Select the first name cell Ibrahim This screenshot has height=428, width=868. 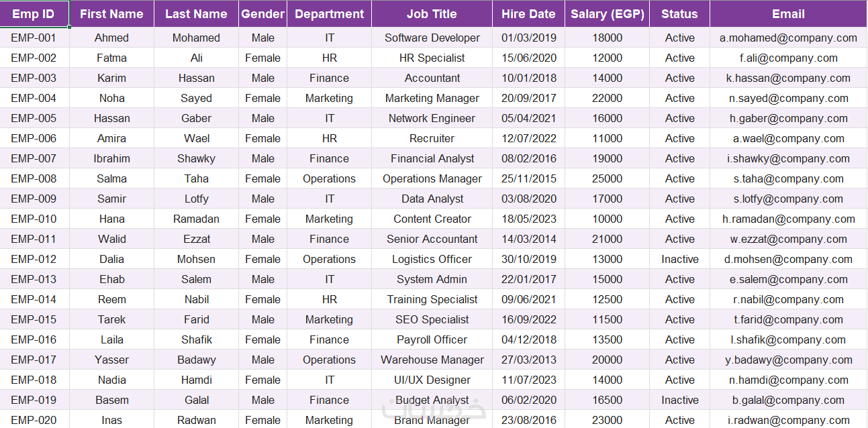pos(111,158)
